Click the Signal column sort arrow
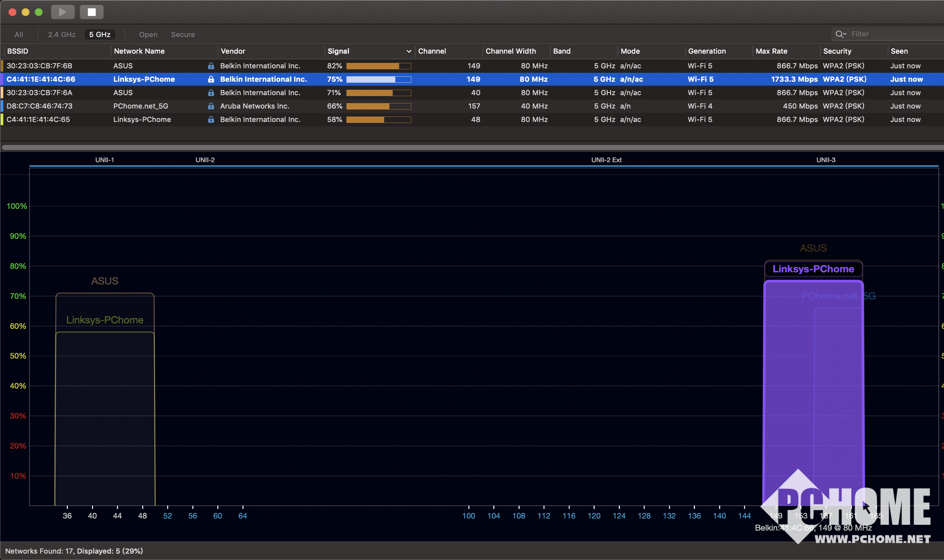Viewport: 944px width, 560px height. [408, 51]
